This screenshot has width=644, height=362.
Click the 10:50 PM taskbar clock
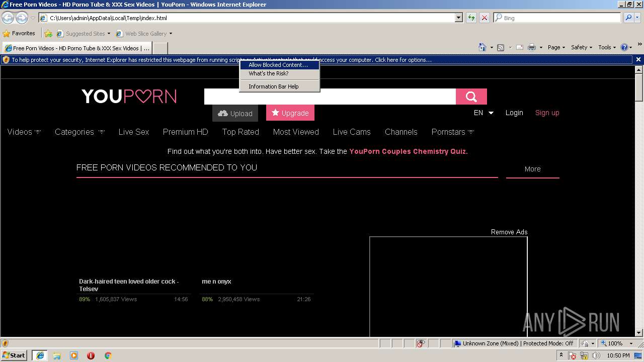pos(618,355)
